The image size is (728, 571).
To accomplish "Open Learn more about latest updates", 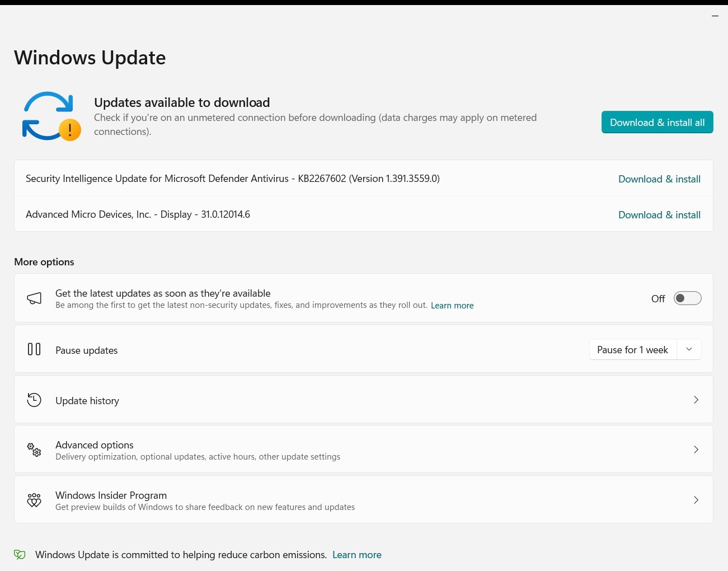I will click(452, 306).
